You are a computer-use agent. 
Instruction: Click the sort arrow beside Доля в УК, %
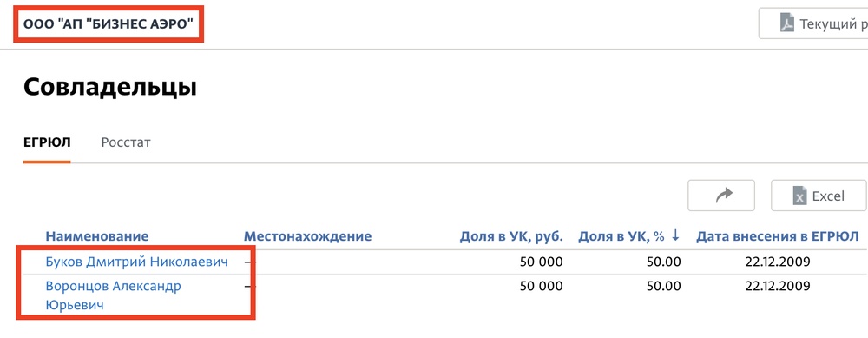pyautogui.click(x=674, y=235)
